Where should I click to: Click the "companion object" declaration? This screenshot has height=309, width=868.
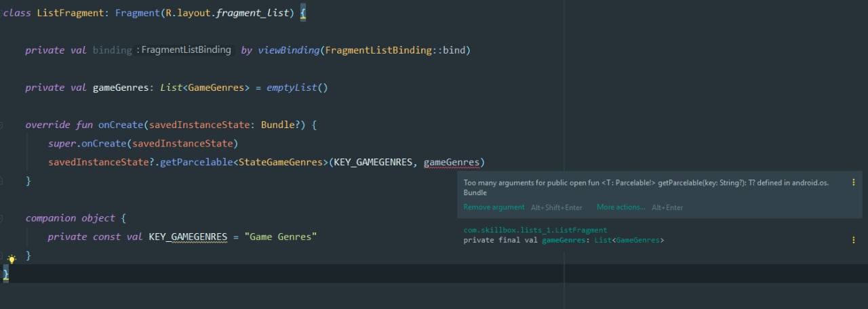[71, 218]
